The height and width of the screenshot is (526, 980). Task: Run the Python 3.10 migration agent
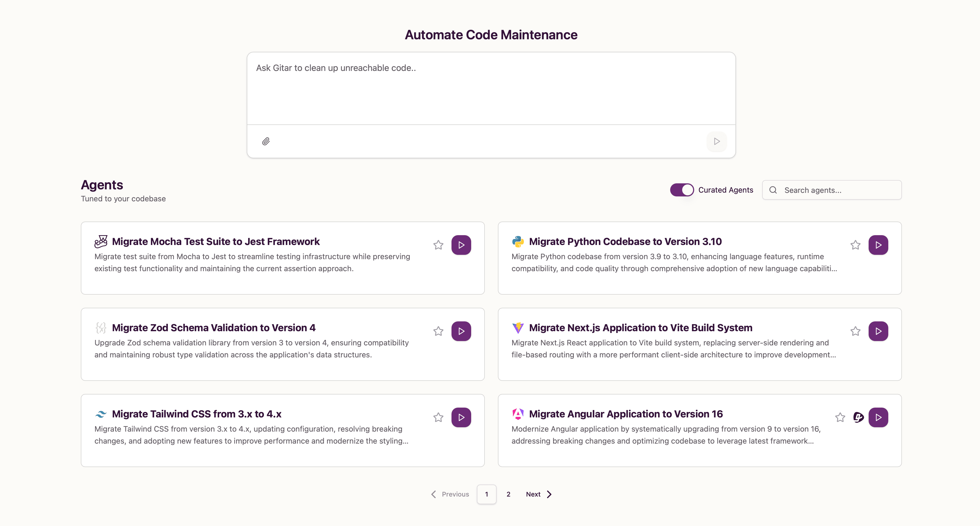(878, 245)
